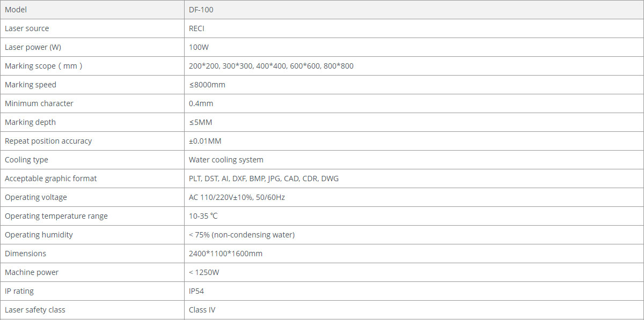The image size is (644, 320).
Task: Click the 'Class IV' safety class value
Action: point(202,310)
